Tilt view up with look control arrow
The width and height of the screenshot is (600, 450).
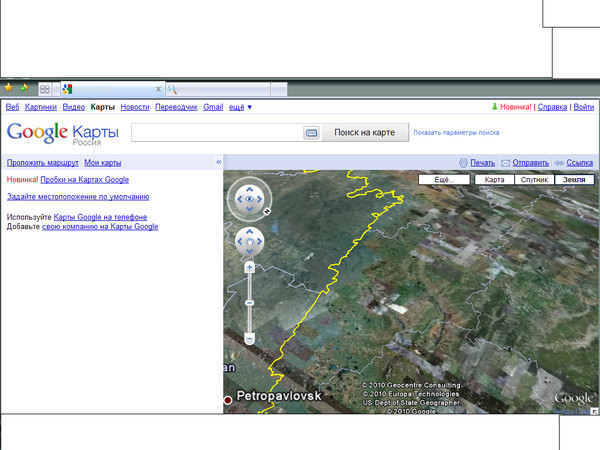coord(249,189)
